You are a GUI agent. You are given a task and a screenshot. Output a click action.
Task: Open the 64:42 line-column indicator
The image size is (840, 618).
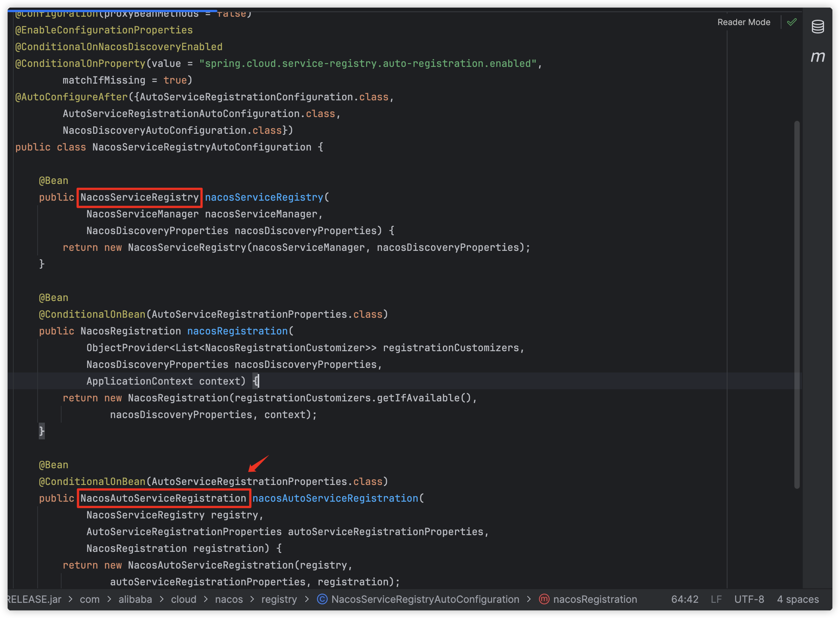pos(685,599)
